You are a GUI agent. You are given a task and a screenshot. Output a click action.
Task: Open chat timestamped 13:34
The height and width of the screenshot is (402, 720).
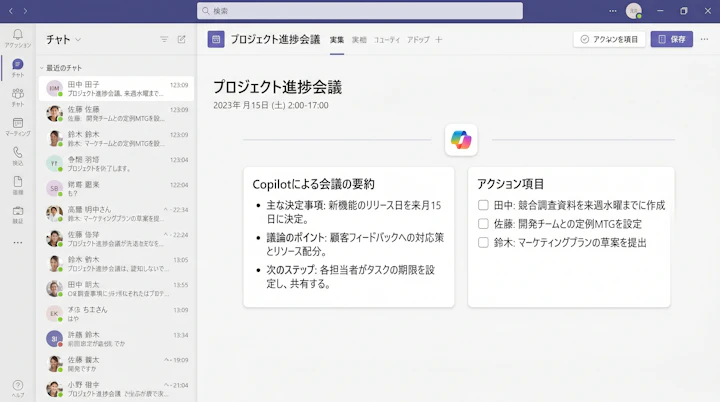point(116,339)
